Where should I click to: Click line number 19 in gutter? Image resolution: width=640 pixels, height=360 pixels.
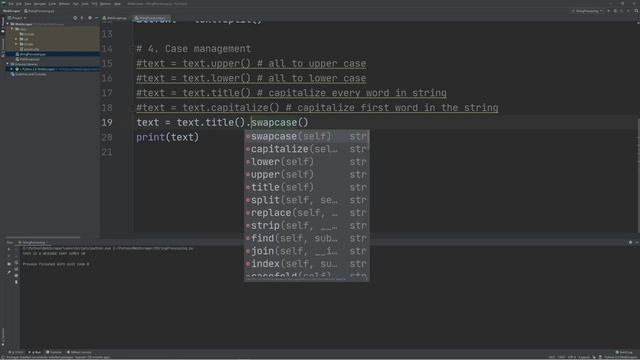pos(107,122)
